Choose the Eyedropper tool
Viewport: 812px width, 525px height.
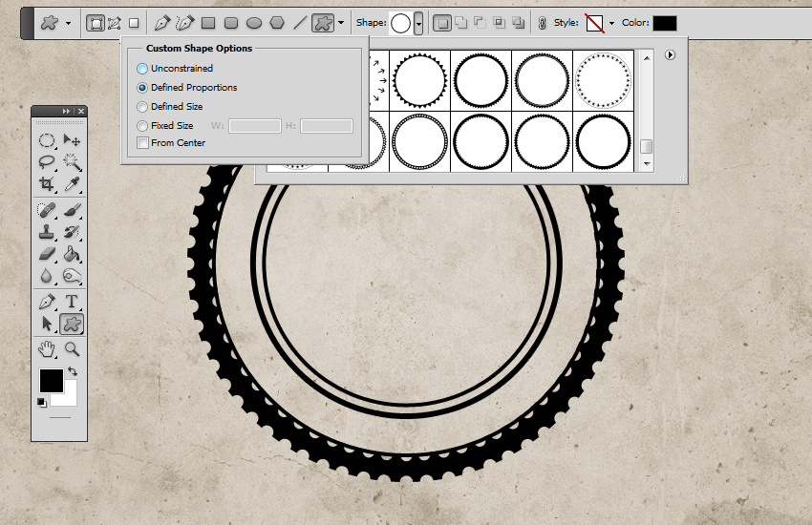(72, 184)
